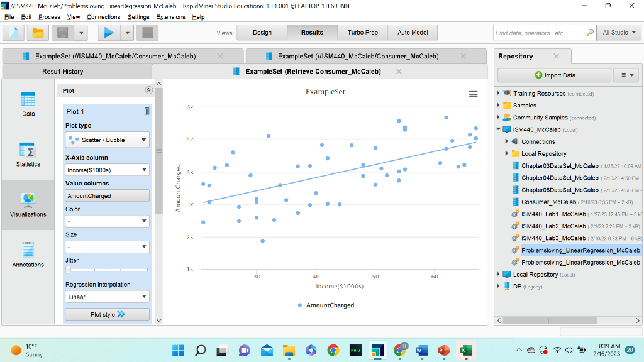Close the first ExampleSet Consumer_McCaleb tab

220,56
